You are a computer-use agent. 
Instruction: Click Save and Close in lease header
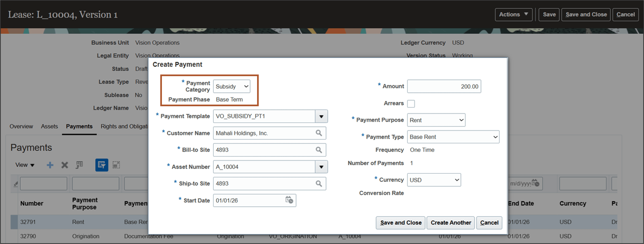[x=586, y=15]
